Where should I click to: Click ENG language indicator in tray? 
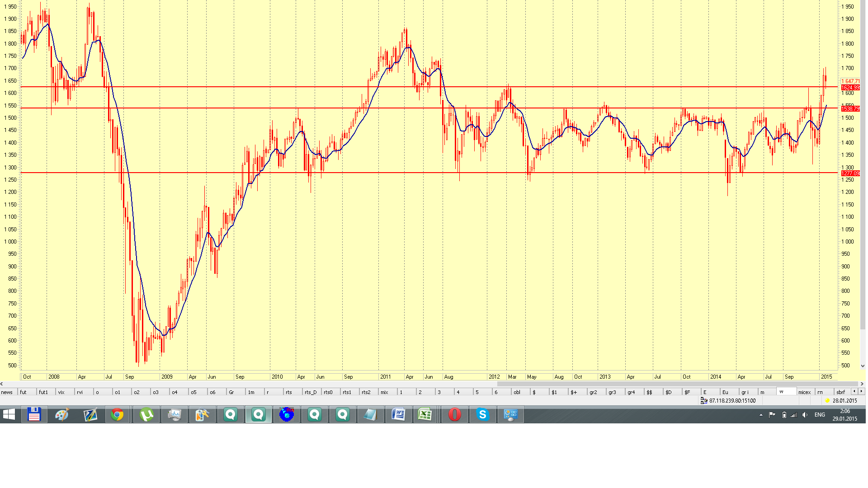[820, 415]
